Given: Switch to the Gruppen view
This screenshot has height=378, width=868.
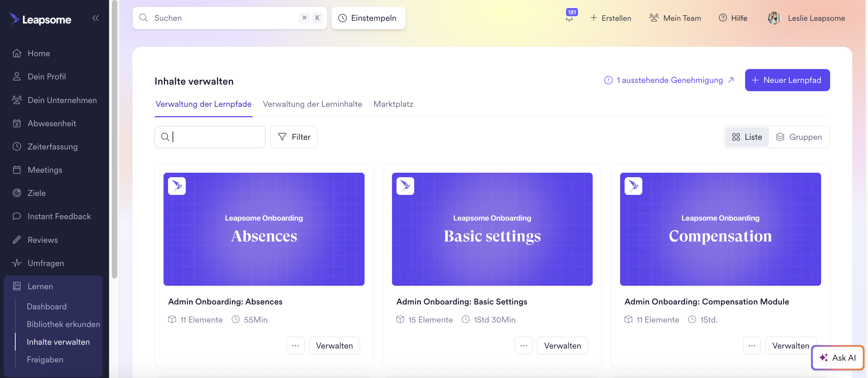Looking at the screenshot, I should tap(799, 137).
